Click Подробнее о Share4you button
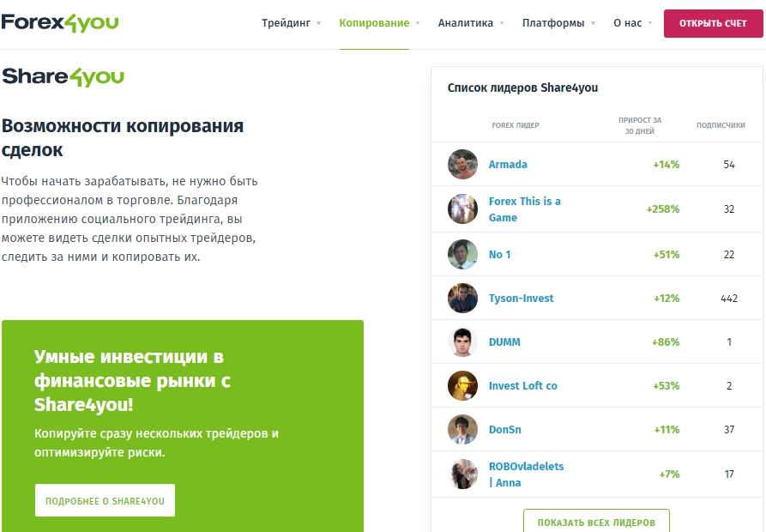This screenshot has width=766, height=532. click(105, 500)
